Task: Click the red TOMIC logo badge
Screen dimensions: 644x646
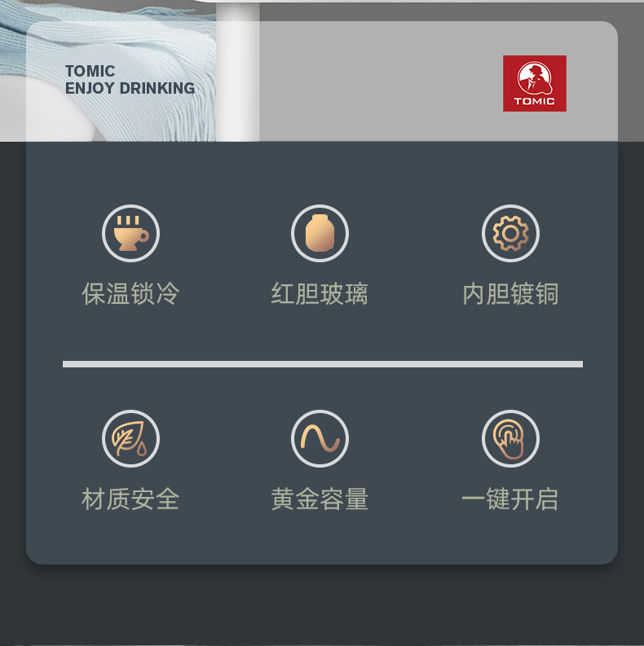Action: pyautogui.click(x=534, y=83)
